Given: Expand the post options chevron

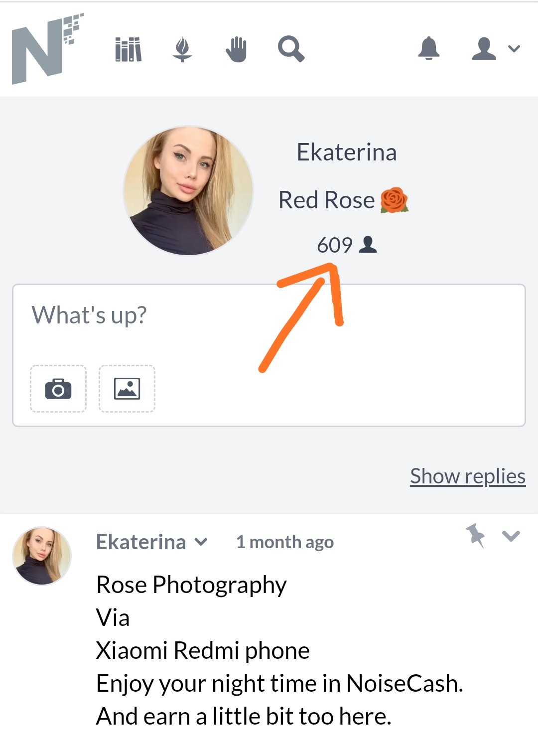Looking at the screenshot, I should [511, 536].
